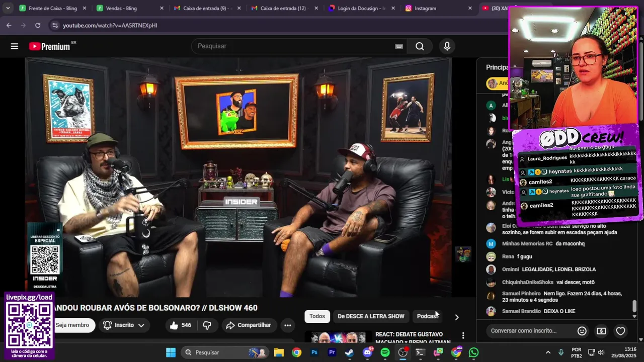Open POR PTB2 language indicator
644x362 pixels.
[x=577, y=352]
